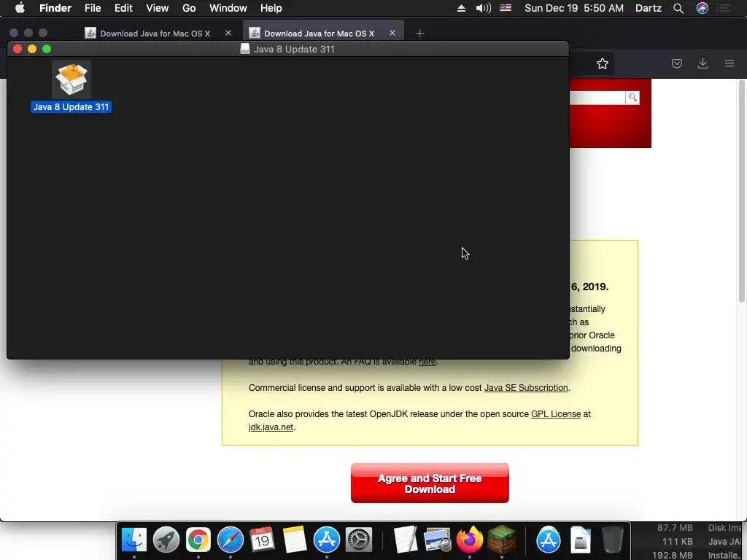Open Launchpad from the Dock
The width and height of the screenshot is (747, 560).
coord(166,540)
